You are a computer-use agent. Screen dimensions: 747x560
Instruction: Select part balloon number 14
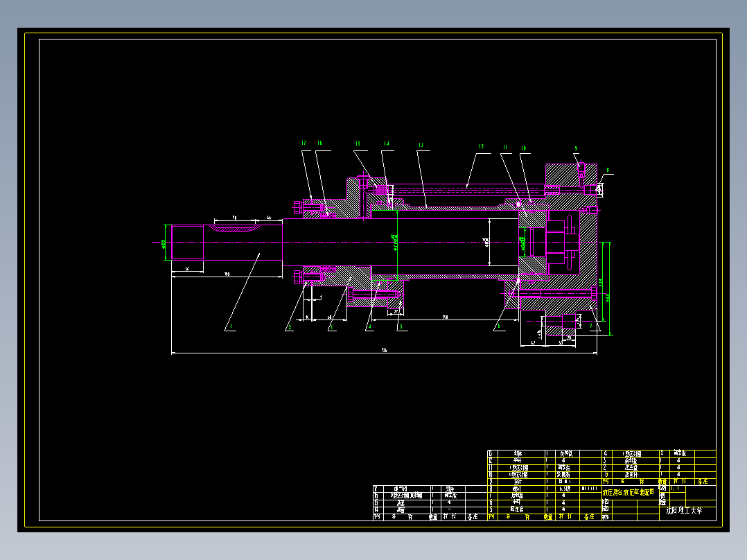click(x=387, y=143)
